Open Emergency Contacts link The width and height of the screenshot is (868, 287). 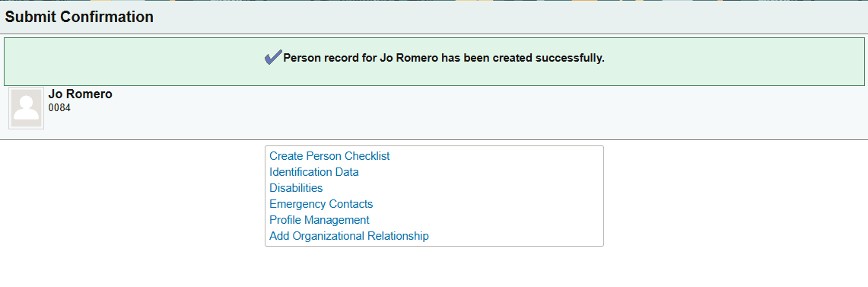point(321,204)
